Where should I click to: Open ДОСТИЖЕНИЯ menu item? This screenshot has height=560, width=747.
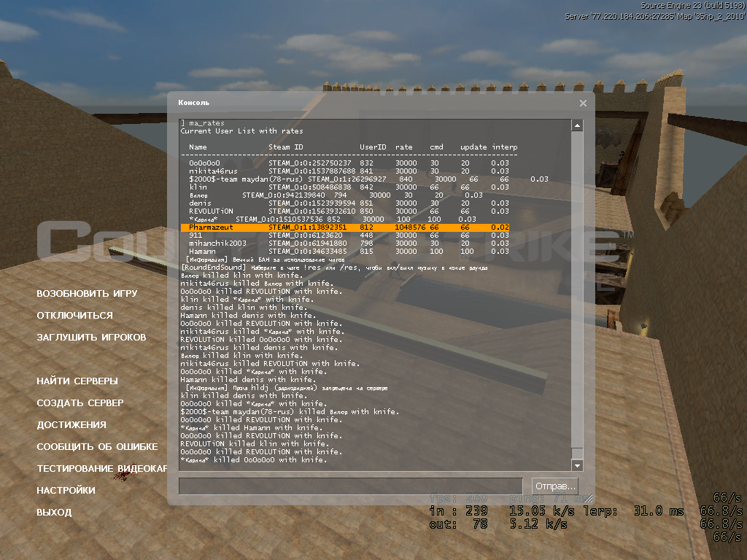pos(71,425)
